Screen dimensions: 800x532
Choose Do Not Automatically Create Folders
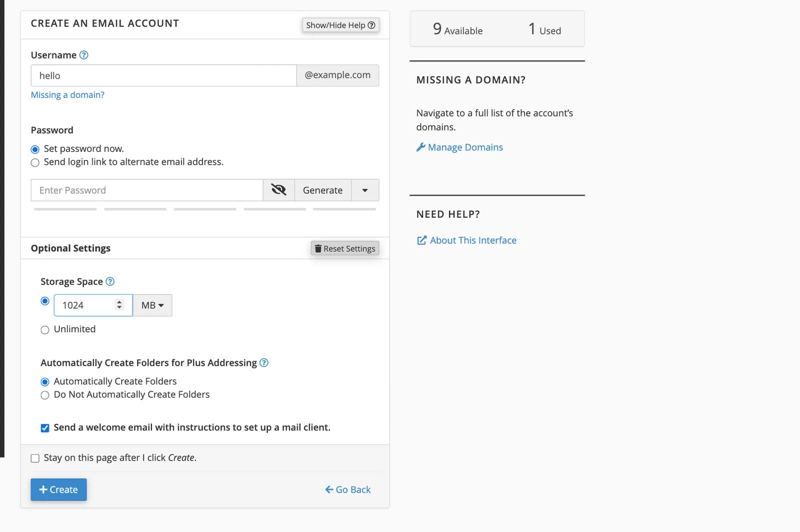coord(45,395)
